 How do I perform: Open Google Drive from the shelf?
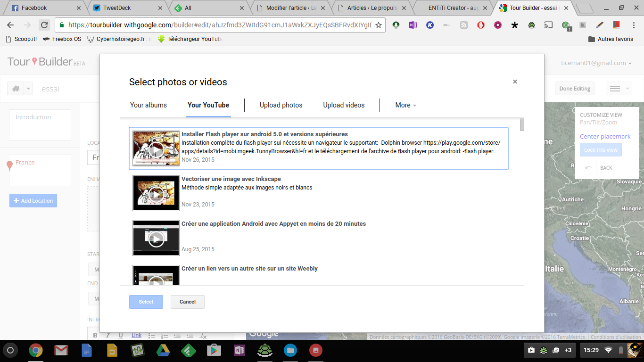point(163,350)
